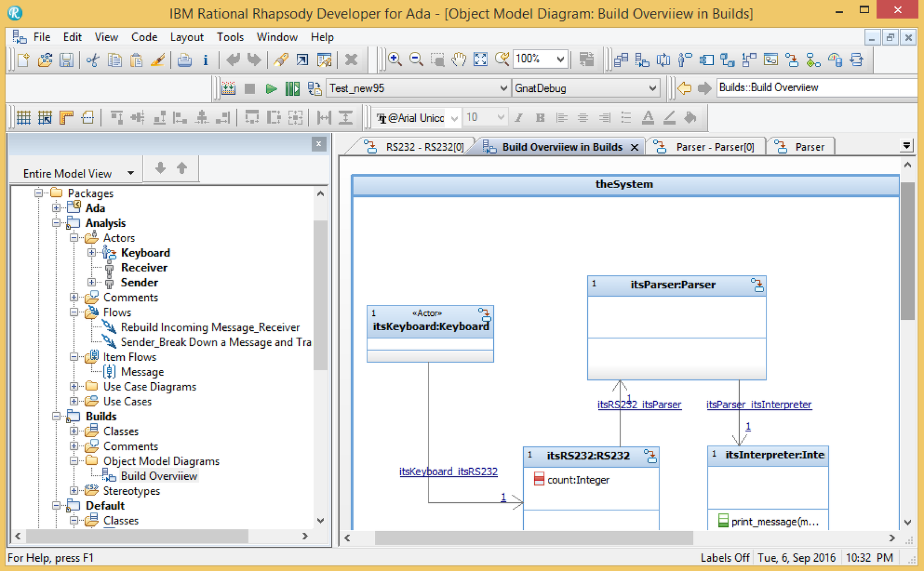Image resolution: width=924 pixels, height=571 pixels.
Task: Click the Zoom to Fit icon
Action: [480, 59]
